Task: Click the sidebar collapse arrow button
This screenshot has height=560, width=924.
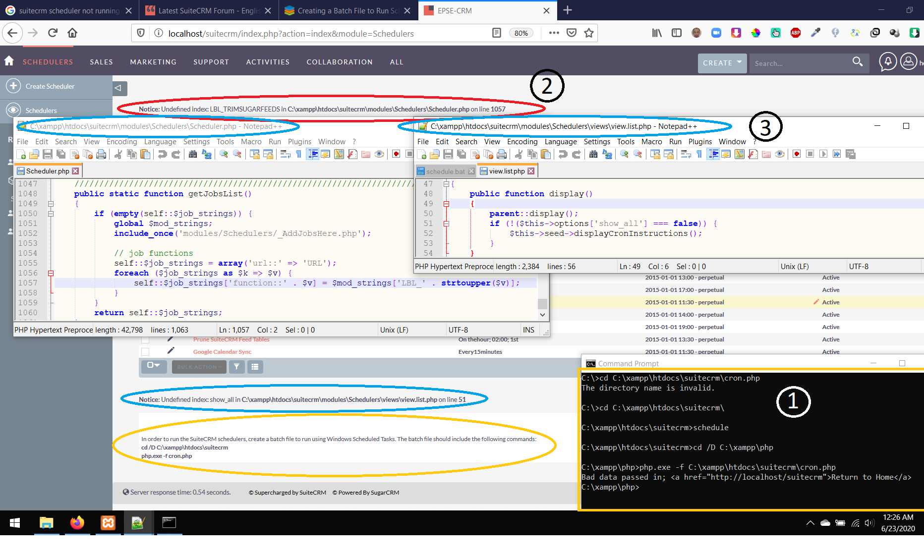Action: click(118, 88)
